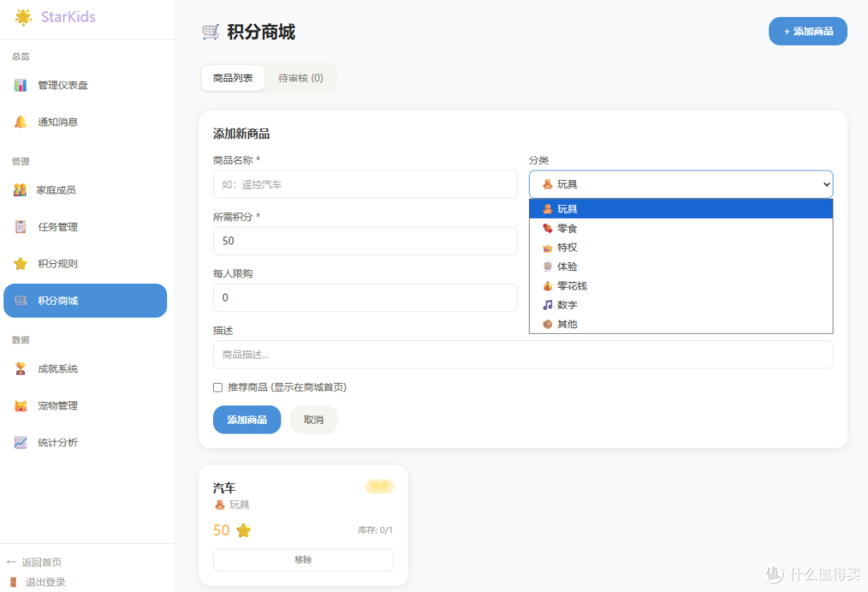This screenshot has width=868, height=592.
Task: Click the 添加新商品 form heading
Action: tap(241, 134)
